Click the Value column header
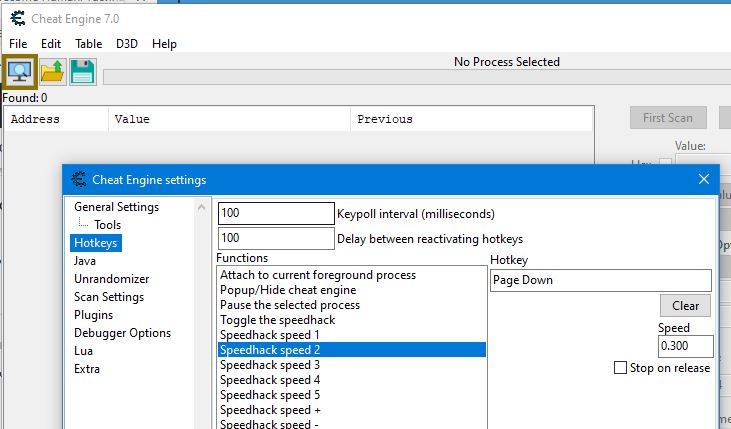The width and height of the screenshot is (731, 429). coord(229,119)
